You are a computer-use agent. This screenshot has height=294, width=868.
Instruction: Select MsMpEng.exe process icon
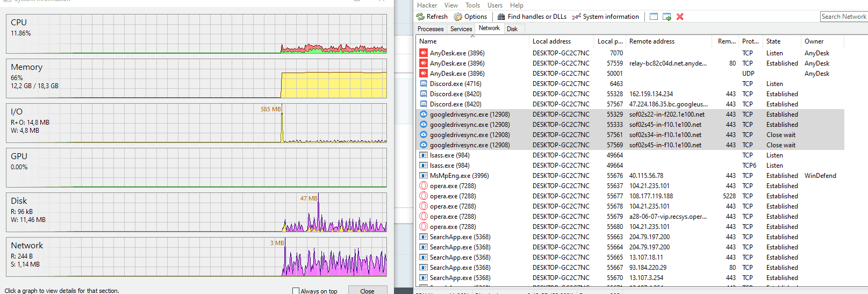424,176
